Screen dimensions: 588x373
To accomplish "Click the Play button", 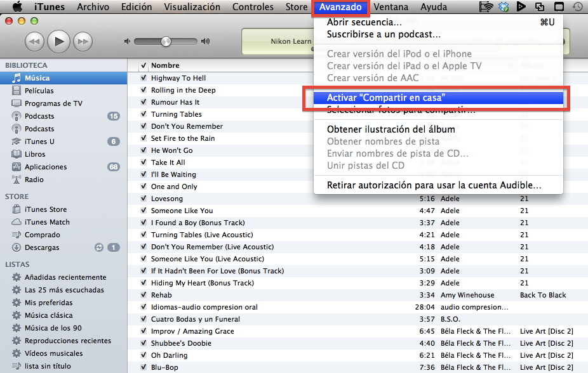I will click(x=58, y=42).
